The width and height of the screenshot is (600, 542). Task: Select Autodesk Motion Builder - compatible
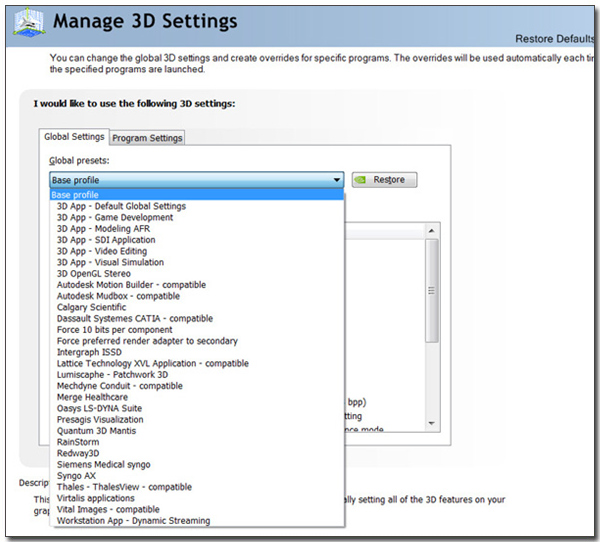point(197,285)
